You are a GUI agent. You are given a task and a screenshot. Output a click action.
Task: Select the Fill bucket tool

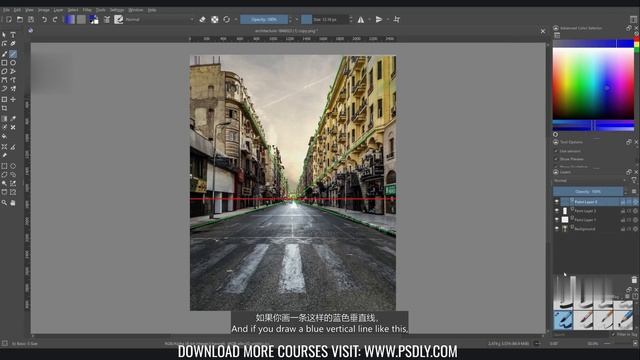(x=4, y=136)
